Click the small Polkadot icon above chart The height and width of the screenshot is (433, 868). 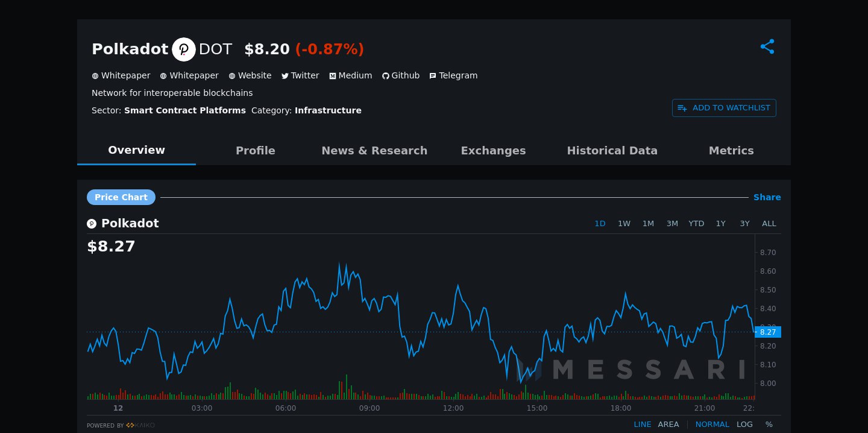pos(92,224)
